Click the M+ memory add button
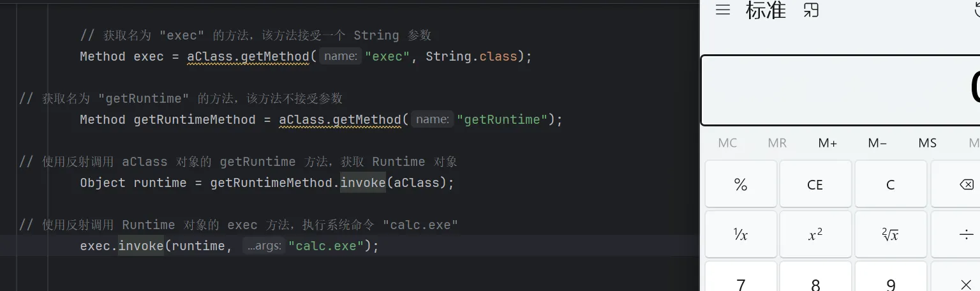The height and width of the screenshot is (291, 980). click(x=828, y=143)
